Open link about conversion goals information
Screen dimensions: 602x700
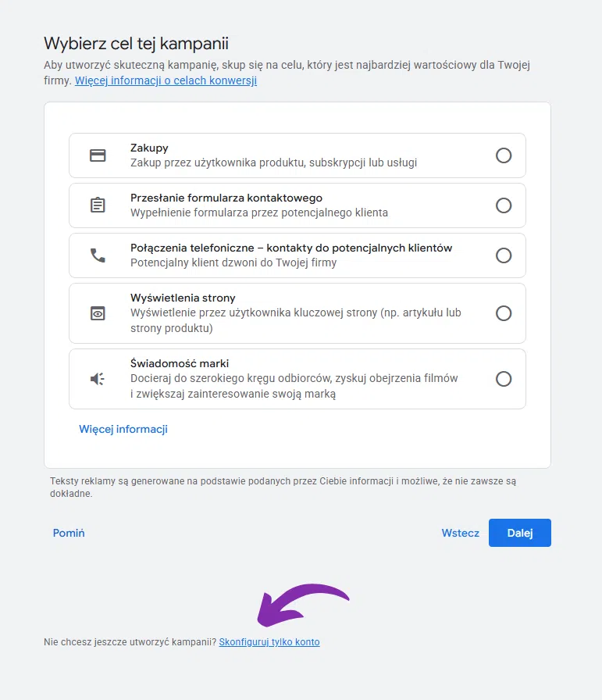pyautogui.click(x=165, y=81)
